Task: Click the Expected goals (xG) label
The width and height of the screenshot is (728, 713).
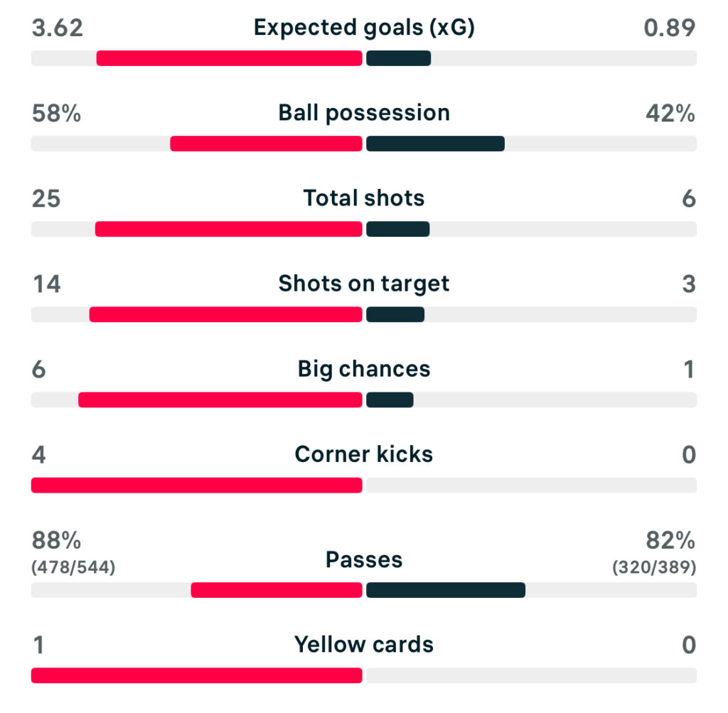Action: click(364, 28)
